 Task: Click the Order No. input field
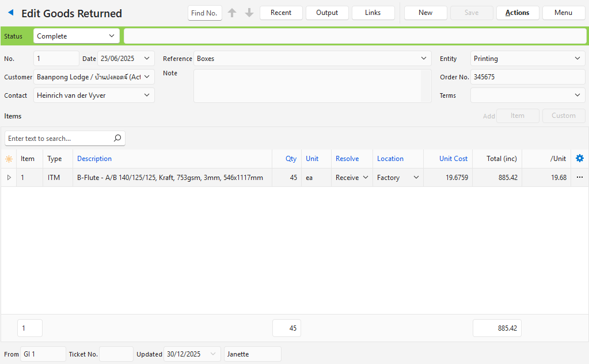tap(527, 77)
